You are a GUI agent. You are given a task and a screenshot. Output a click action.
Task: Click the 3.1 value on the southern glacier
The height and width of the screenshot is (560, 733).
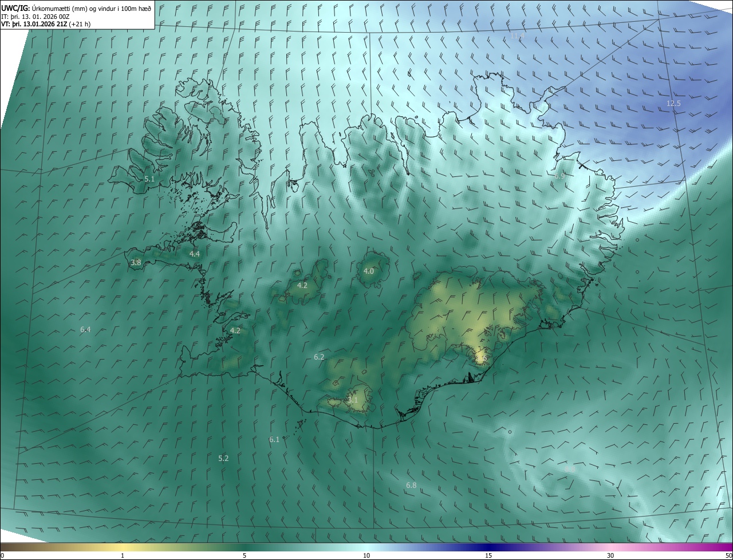[x=353, y=400]
